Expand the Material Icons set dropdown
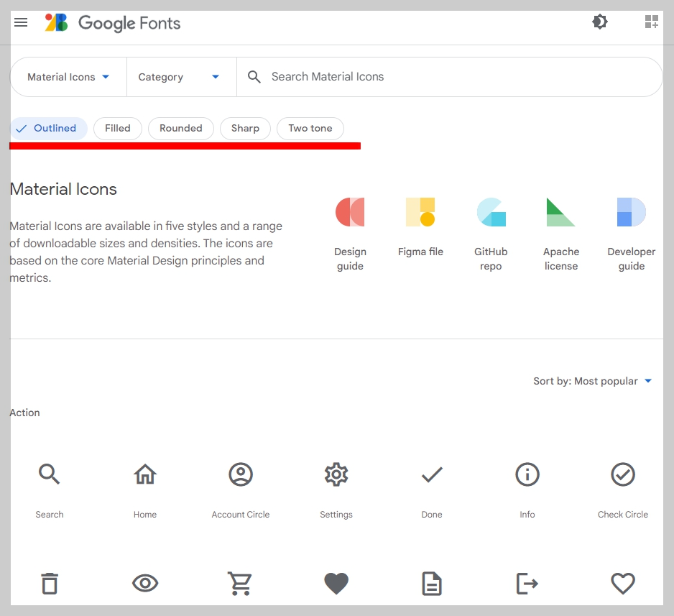Viewport: 674px width, 616px height. 68,77
